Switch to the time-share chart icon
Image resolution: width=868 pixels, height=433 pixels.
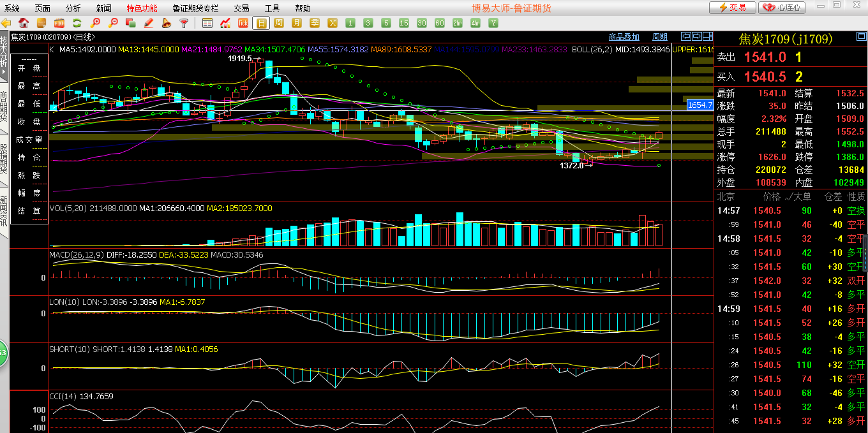coord(225,23)
